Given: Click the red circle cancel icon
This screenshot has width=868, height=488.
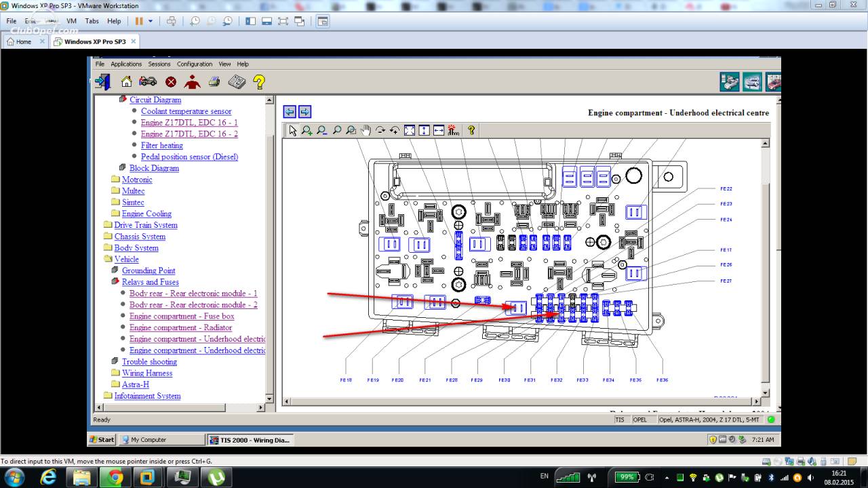Looking at the screenshot, I should [x=171, y=82].
